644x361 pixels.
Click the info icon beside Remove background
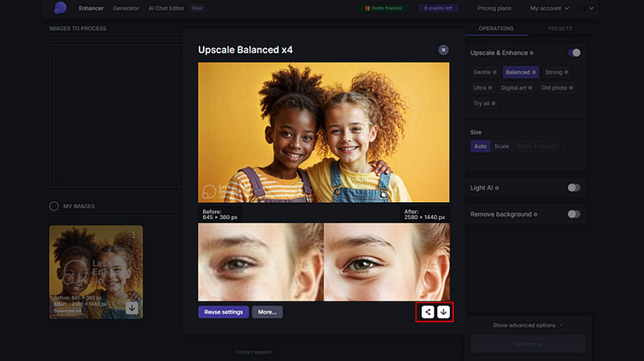536,214
